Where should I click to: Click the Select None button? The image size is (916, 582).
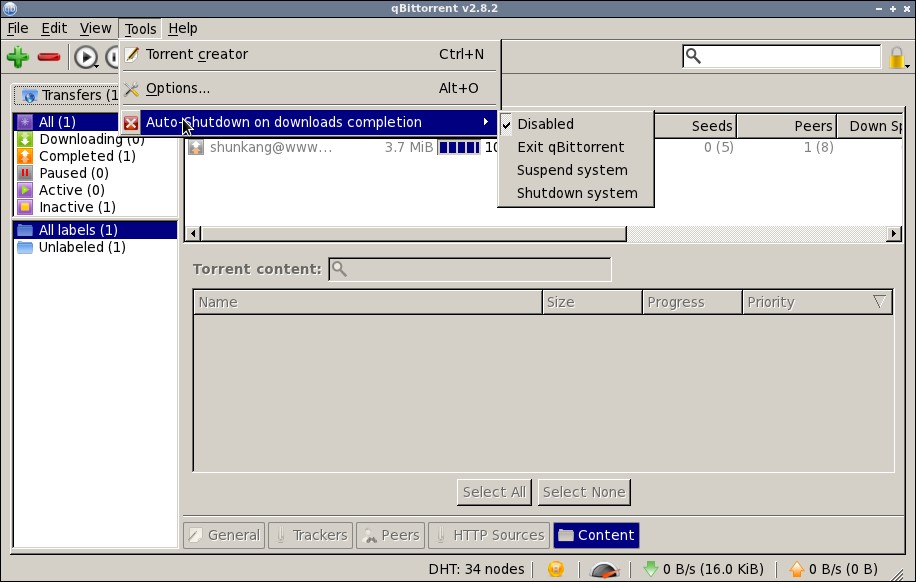pos(584,492)
